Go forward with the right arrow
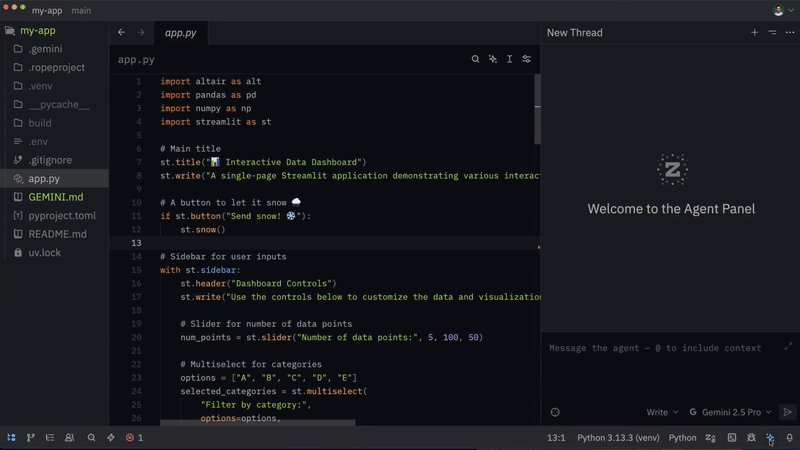This screenshot has width=800, height=450. [140, 32]
